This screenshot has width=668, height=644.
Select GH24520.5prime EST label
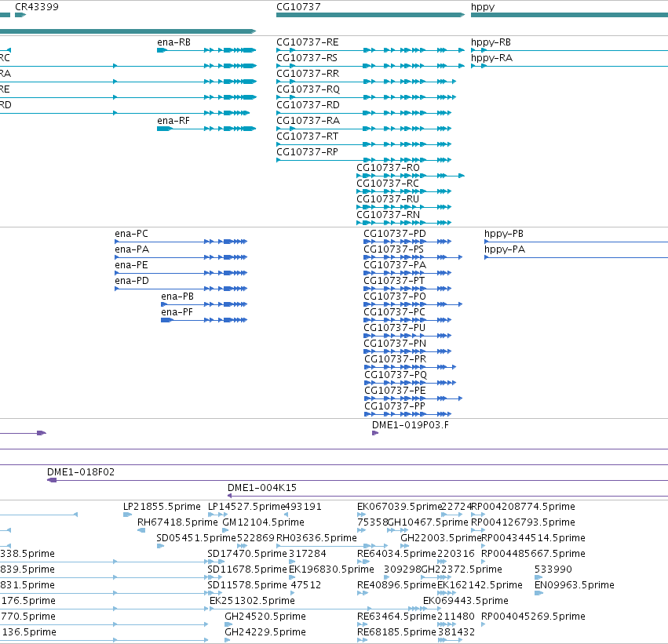pyautogui.click(x=265, y=617)
